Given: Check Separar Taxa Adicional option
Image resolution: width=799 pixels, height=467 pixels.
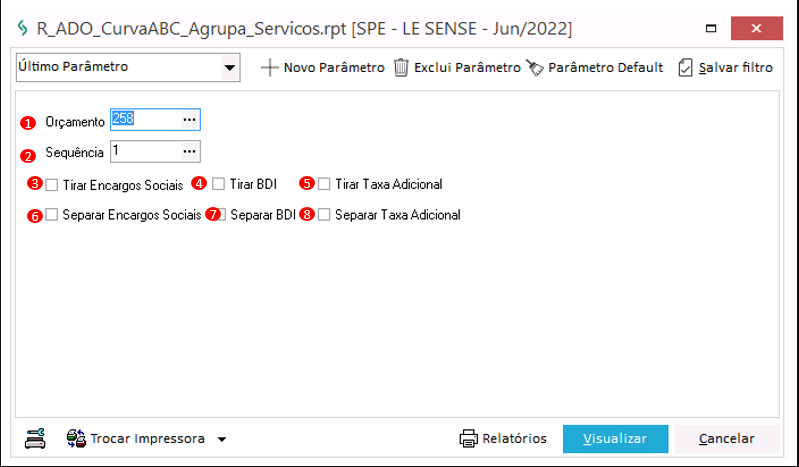Looking at the screenshot, I should (x=324, y=215).
